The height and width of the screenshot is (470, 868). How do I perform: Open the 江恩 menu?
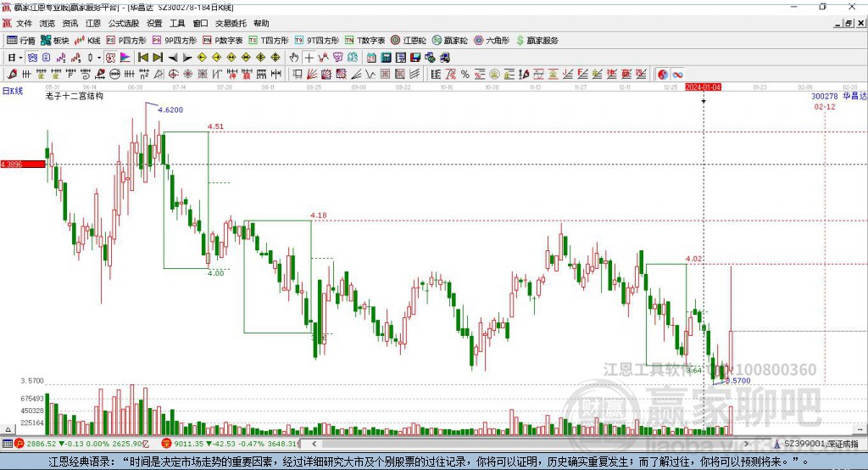pos(93,23)
